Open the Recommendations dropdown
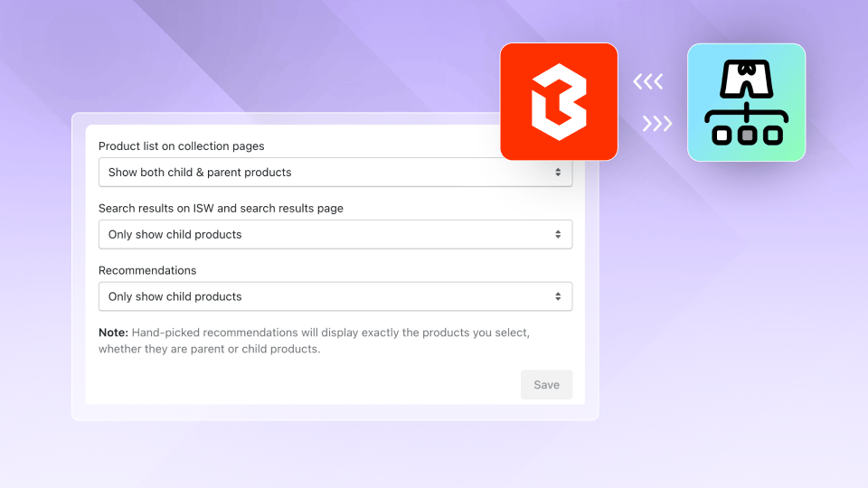Screen dimensions: 868x488 (x=335, y=296)
